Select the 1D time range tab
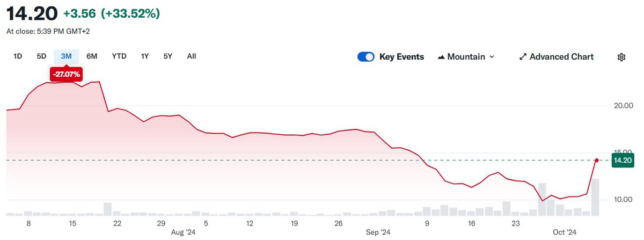644x240 pixels. [x=18, y=56]
